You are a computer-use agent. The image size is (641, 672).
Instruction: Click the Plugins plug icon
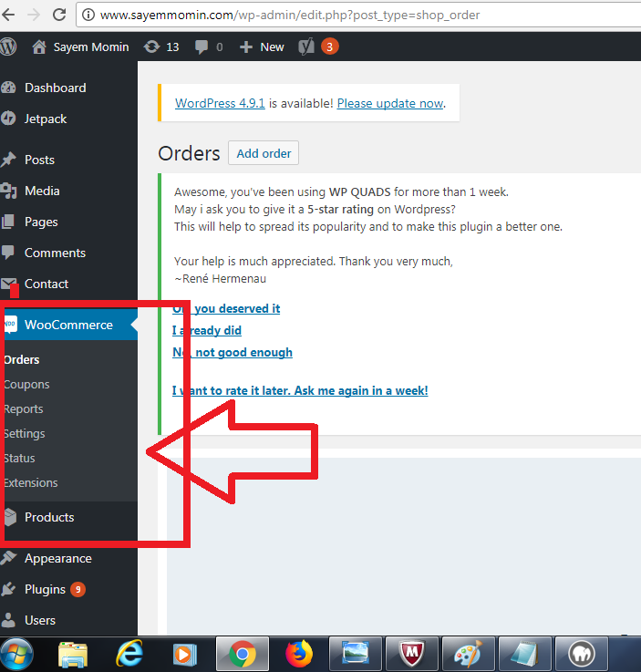tap(8, 590)
